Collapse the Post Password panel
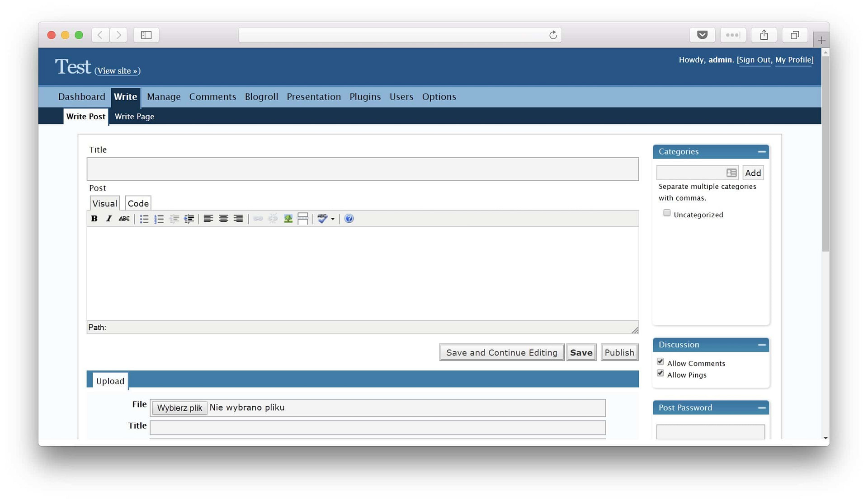This screenshot has height=501, width=868. 762,408
